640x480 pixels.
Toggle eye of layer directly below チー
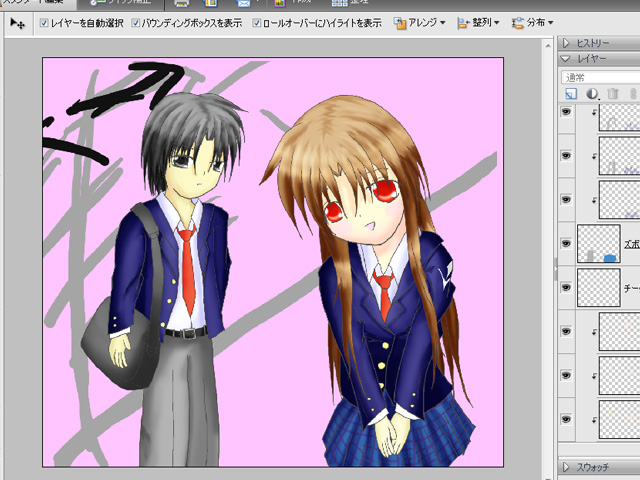[x=566, y=331]
